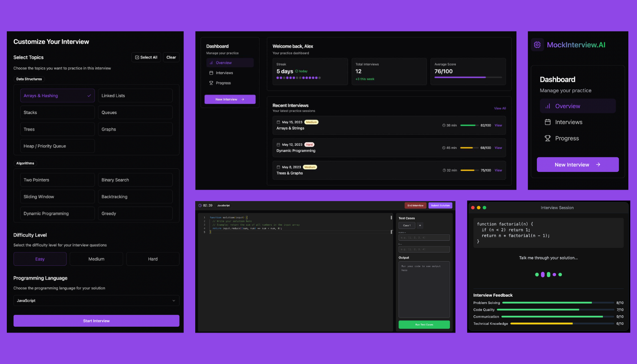View the Trees & Graphs interview result
The image size is (637, 364).
pyautogui.click(x=498, y=170)
